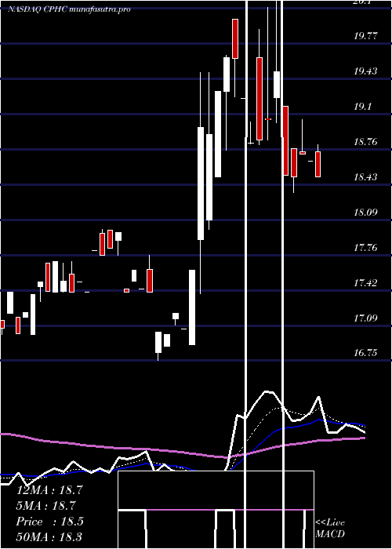
Task: Click the 5MA : 18.7 readout
Action: coord(45,506)
